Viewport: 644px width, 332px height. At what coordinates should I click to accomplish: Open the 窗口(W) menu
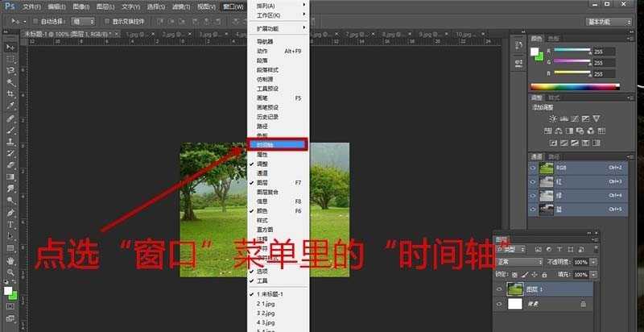pos(233,6)
